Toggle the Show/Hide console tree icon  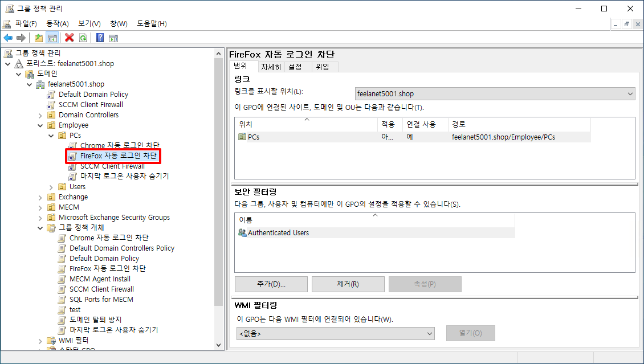point(52,38)
